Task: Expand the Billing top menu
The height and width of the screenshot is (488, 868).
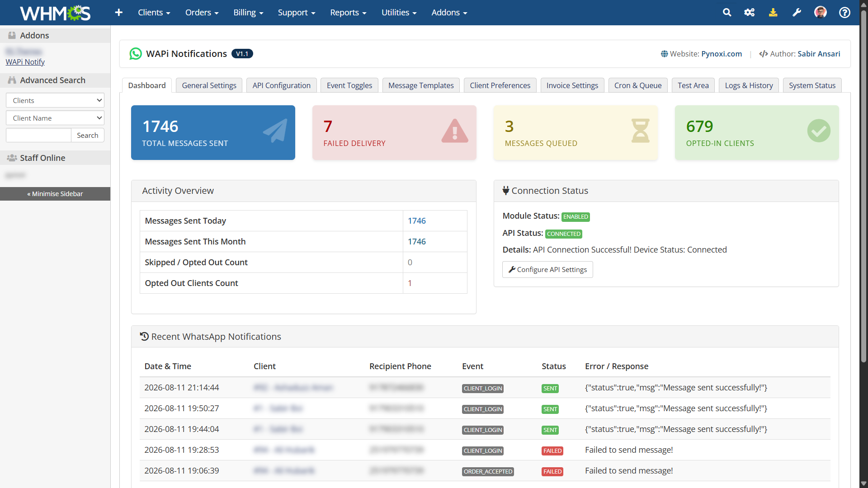Action: [x=248, y=13]
